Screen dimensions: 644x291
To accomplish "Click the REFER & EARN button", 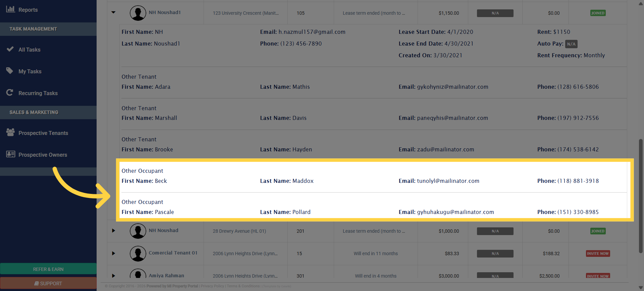I will pos(48,269).
